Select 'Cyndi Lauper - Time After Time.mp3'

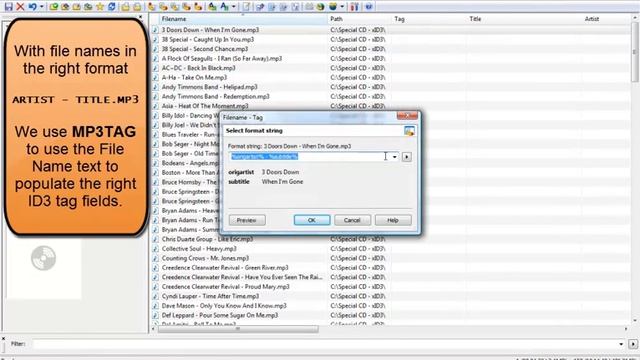coord(210,296)
